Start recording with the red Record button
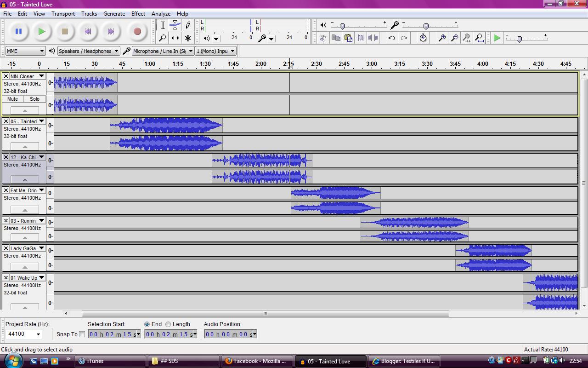588x368 pixels. pos(137,31)
